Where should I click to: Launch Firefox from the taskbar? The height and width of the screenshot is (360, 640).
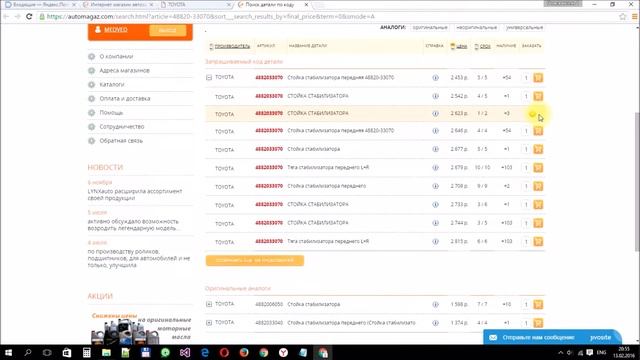tap(244, 353)
